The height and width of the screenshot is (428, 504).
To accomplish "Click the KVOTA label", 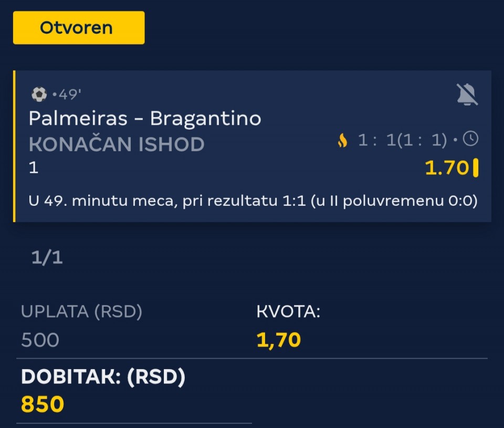I will tap(288, 312).
